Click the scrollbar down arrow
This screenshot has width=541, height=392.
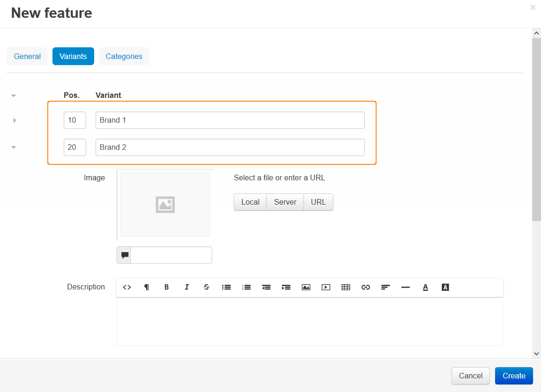(x=536, y=353)
